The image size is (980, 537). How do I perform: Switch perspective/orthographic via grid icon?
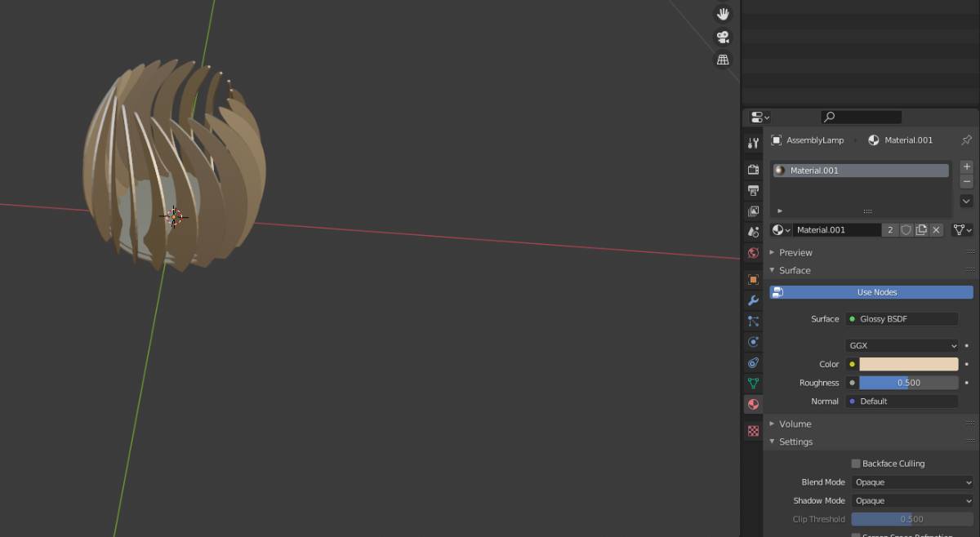pyautogui.click(x=723, y=60)
